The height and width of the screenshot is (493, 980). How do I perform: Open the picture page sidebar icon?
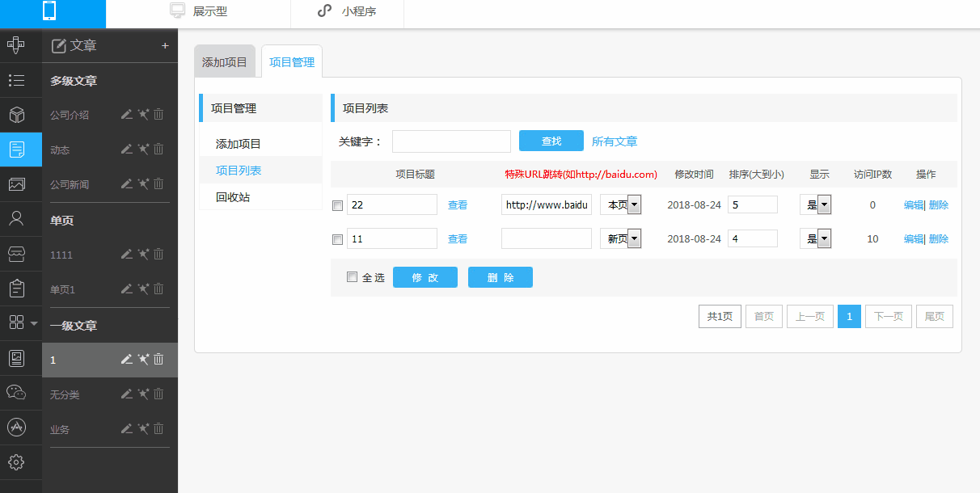[16, 357]
